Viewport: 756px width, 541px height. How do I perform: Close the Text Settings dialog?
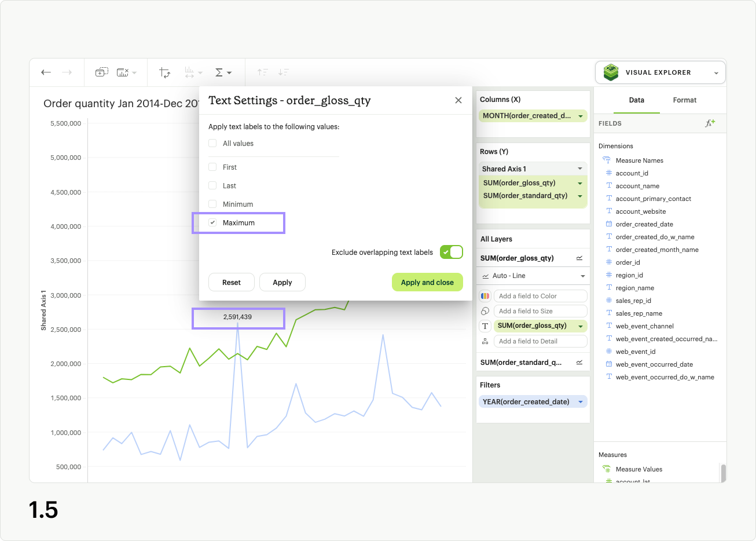[x=458, y=100]
